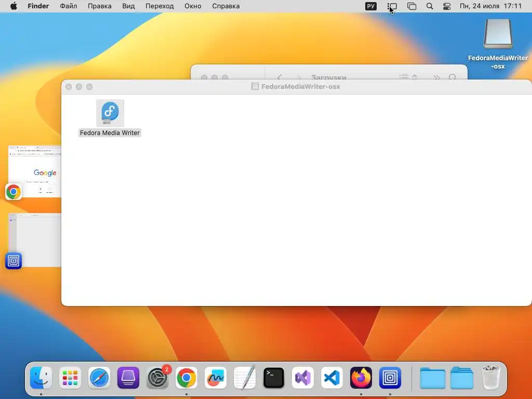This screenshot has height=399, width=532.
Task: Open the Окно menu
Action: [x=193, y=6]
